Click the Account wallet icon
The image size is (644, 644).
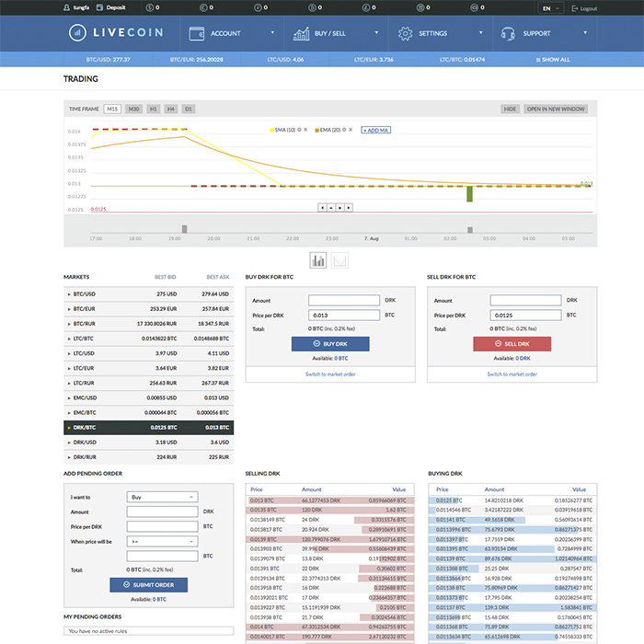197,33
